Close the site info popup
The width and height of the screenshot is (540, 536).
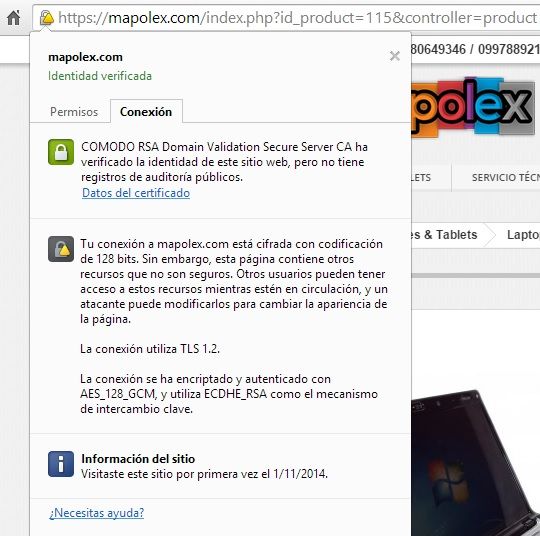[395, 56]
